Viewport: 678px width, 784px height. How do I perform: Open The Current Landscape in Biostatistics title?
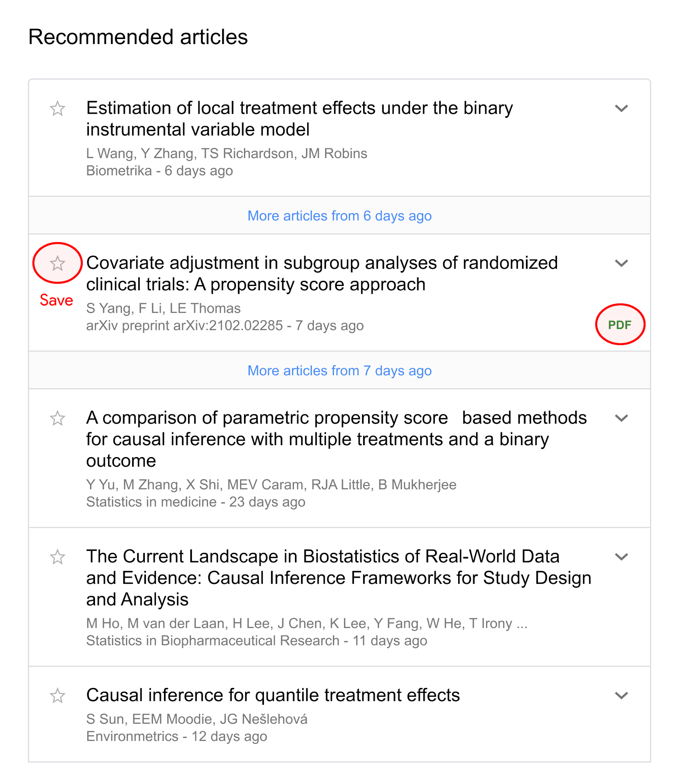pos(339,578)
